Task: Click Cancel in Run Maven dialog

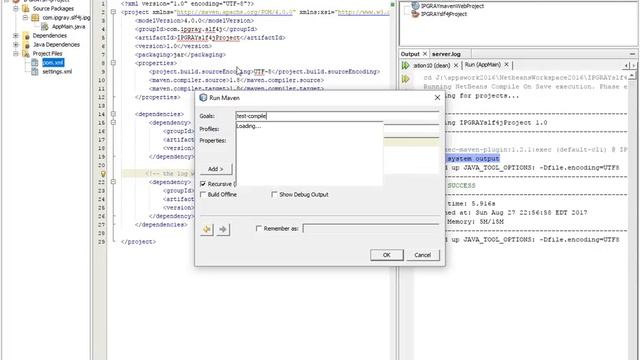Action: [422, 255]
